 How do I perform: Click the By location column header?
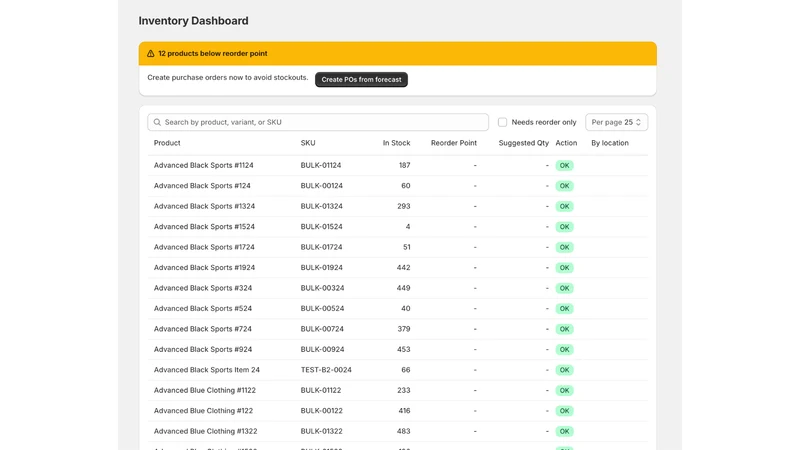(610, 143)
